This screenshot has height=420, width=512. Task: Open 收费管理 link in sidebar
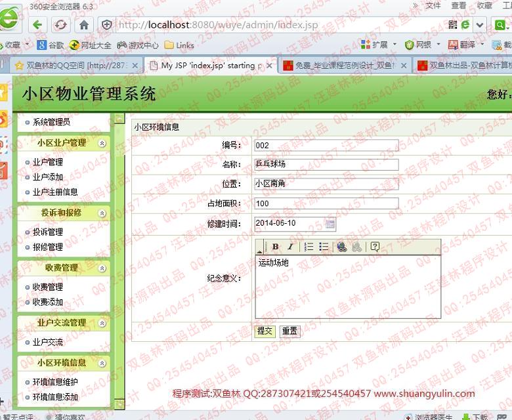(x=48, y=287)
